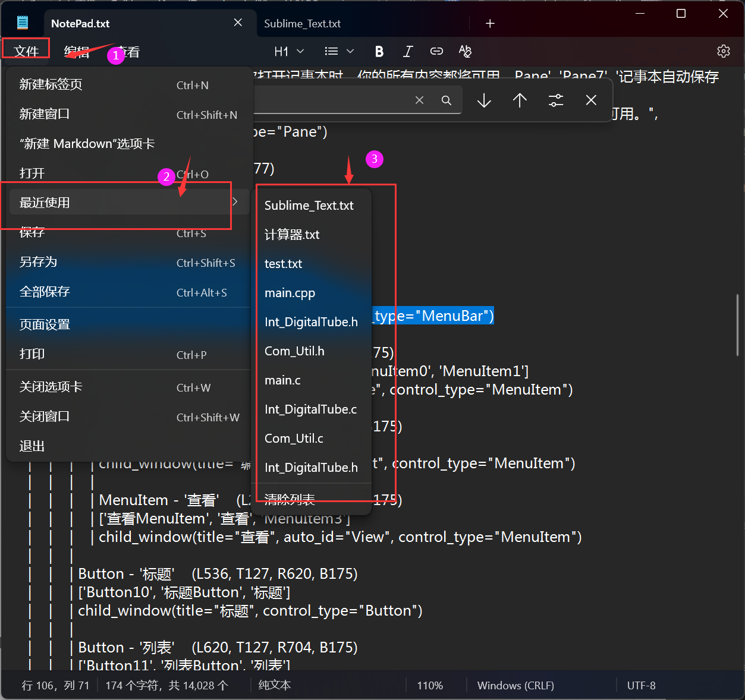Open the H1 heading dropdown
Screen dimensions: 745x700
tap(290, 52)
